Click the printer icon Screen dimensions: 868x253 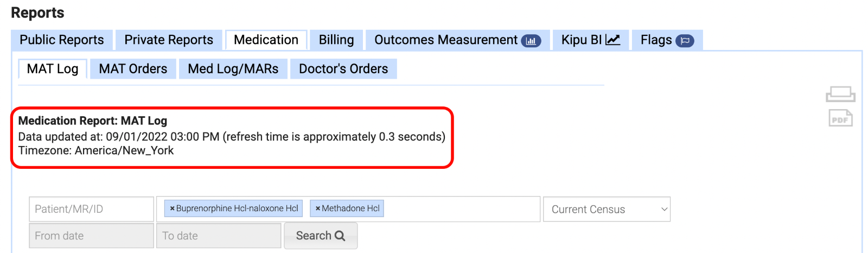pos(840,94)
